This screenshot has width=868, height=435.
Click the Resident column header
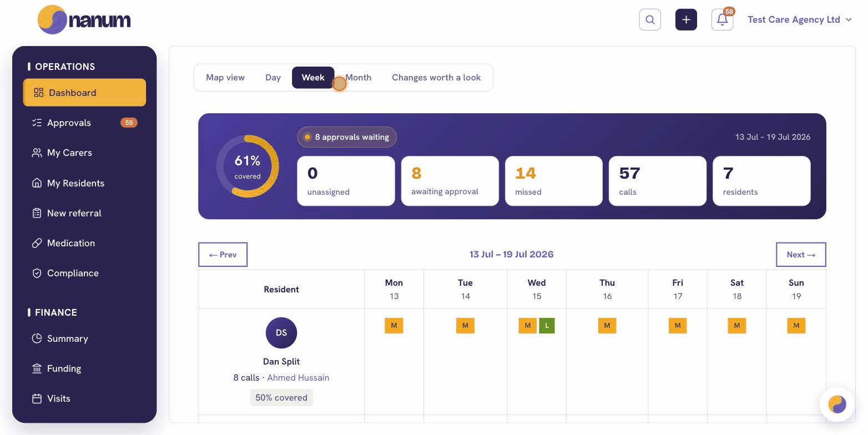click(281, 289)
